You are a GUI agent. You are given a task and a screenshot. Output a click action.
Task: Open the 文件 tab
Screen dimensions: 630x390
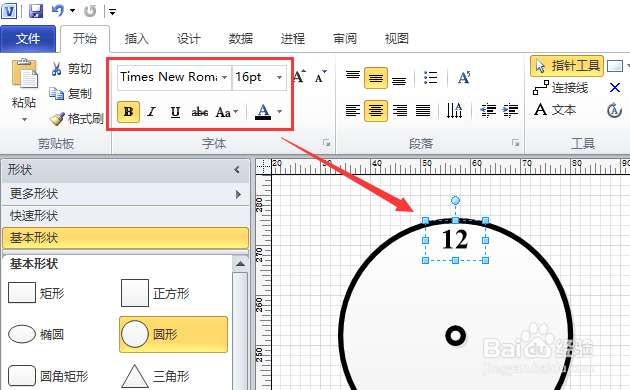28,39
